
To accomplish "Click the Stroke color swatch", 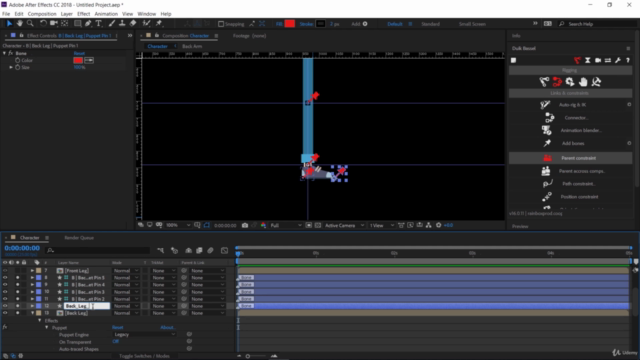I will 321,24.
